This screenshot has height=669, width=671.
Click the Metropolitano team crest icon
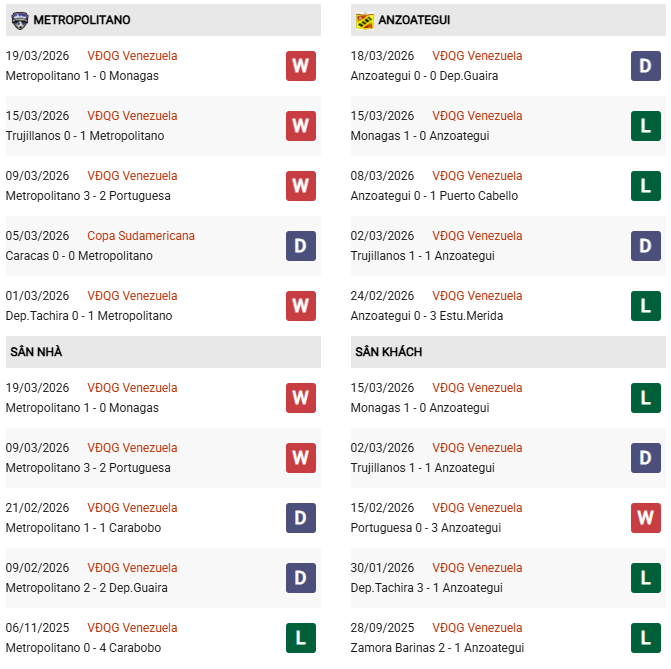tap(19, 20)
